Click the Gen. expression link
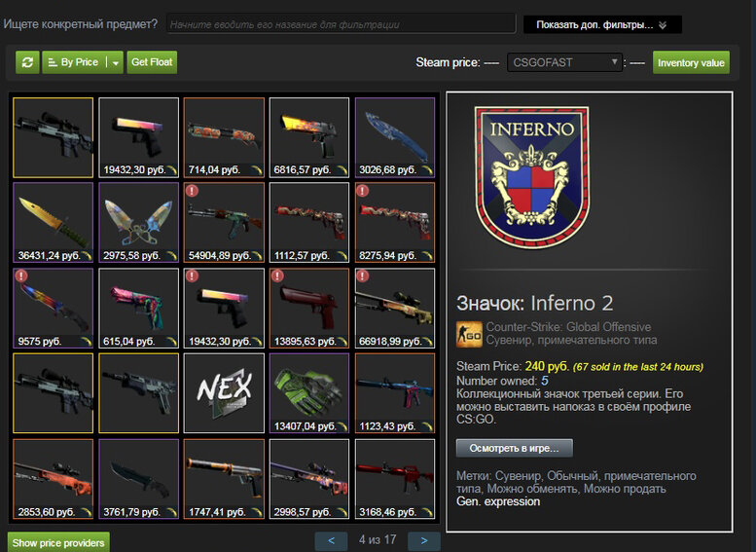The width and height of the screenshot is (756, 552). (498, 501)
